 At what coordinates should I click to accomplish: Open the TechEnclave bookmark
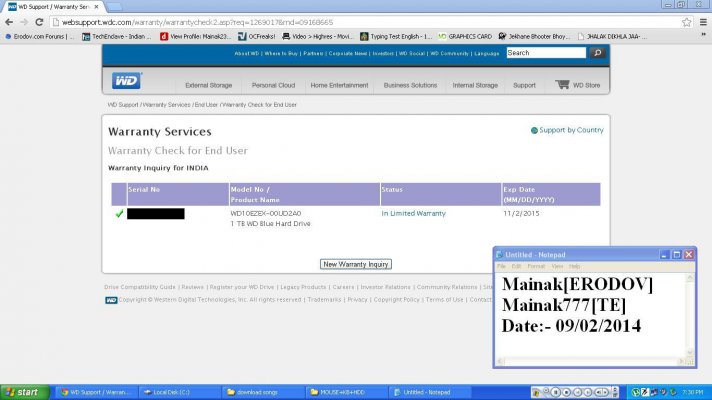pos(117,36)
